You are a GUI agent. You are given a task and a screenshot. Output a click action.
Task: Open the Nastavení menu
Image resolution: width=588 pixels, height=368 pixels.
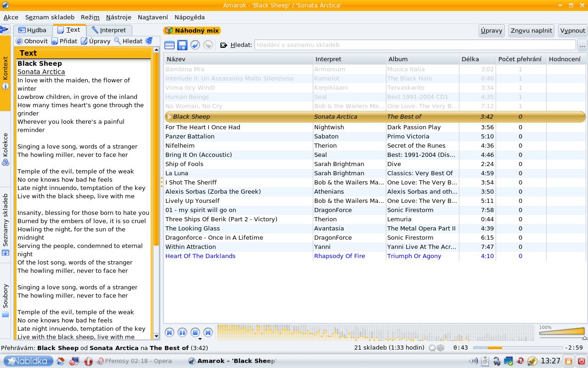coord(153,17)
